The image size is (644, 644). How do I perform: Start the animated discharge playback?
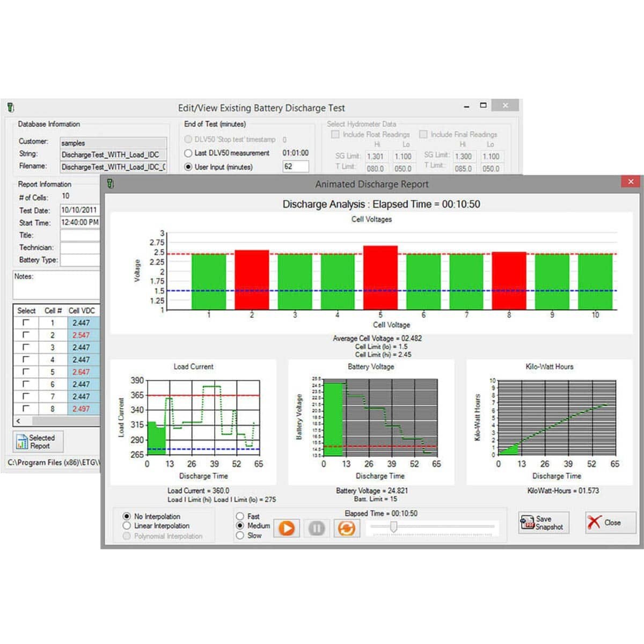click(287, 528)
